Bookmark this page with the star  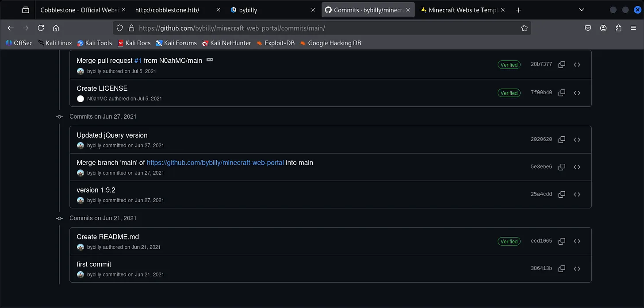pos(524,28)
